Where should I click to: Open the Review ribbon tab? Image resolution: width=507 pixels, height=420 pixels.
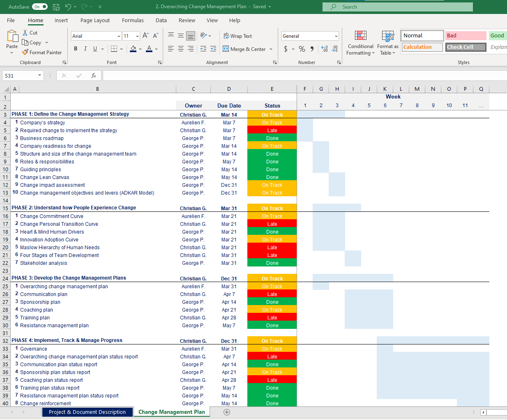coord(187,20)
